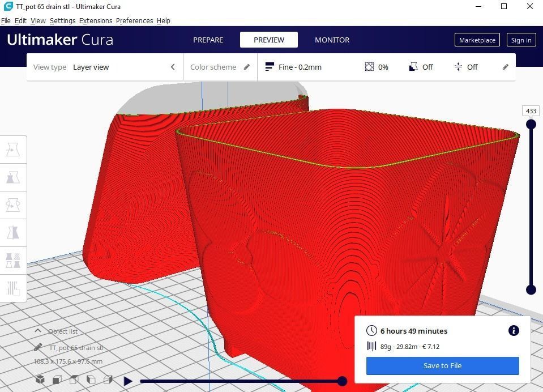Click the adhesion Off icon
543x392 pixels.
(x=458, y=66)
